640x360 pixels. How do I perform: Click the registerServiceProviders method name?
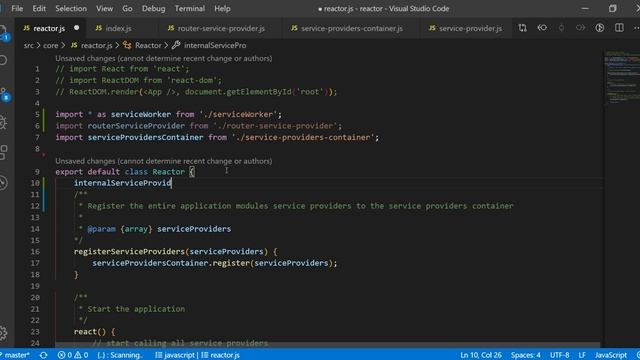point(129,251)
